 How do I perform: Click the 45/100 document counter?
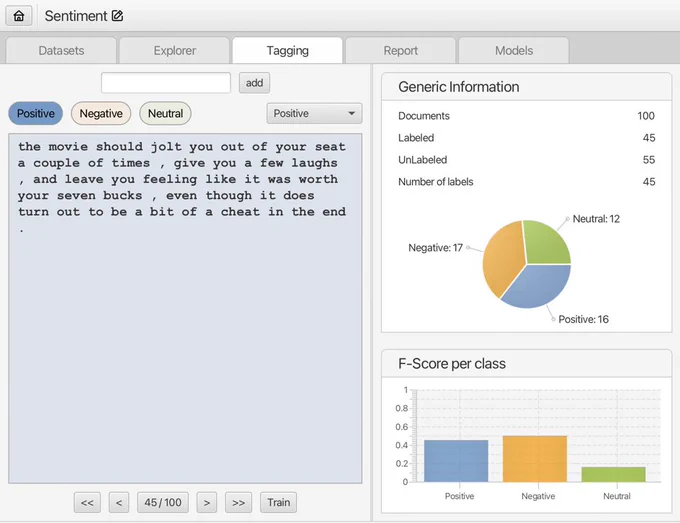[x=163, y=503]
